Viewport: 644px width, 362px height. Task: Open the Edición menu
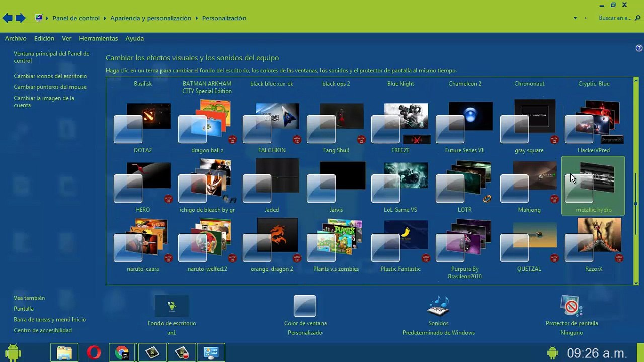pos(44,38)
